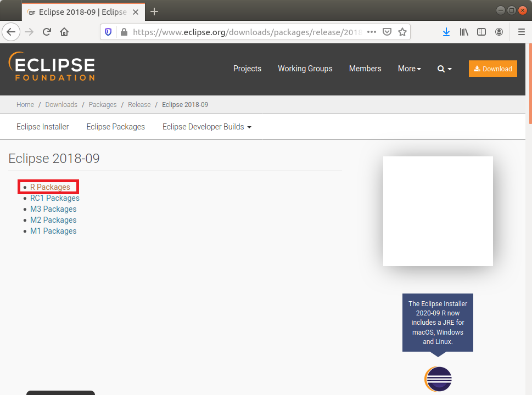Open the Members menu item

(x=365, y=69)
